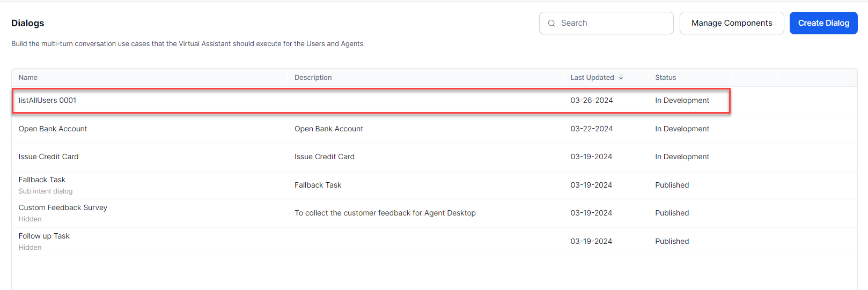Select the Follow up Task dialog

click(x=44, y=236)
